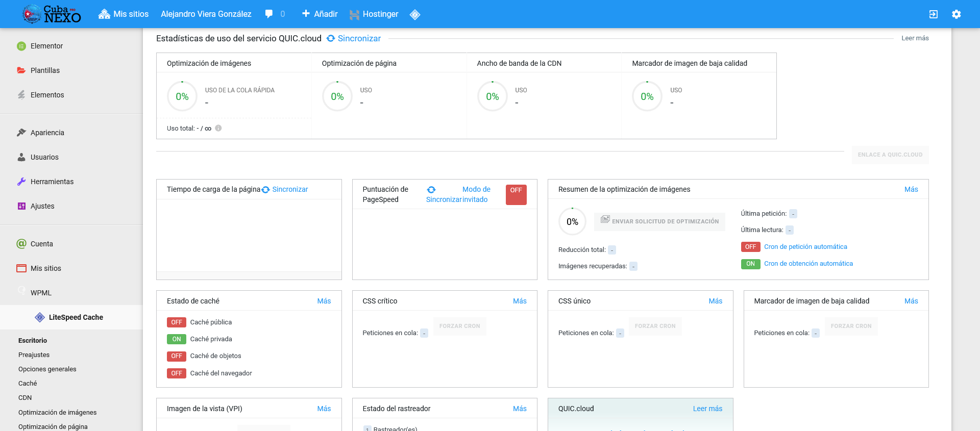Screen dimensions: 980x431
Task: Click Más in Imagen de la vista card
Action: (x=324, y=409)
